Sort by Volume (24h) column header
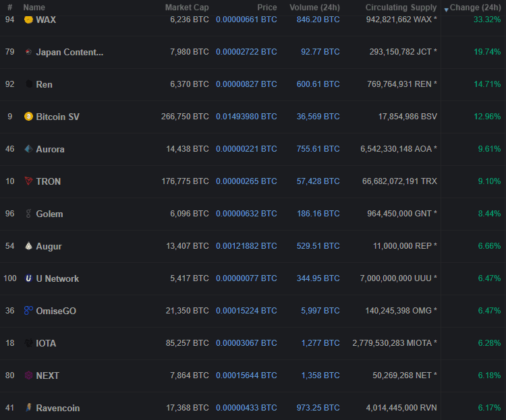 point(314,7)
